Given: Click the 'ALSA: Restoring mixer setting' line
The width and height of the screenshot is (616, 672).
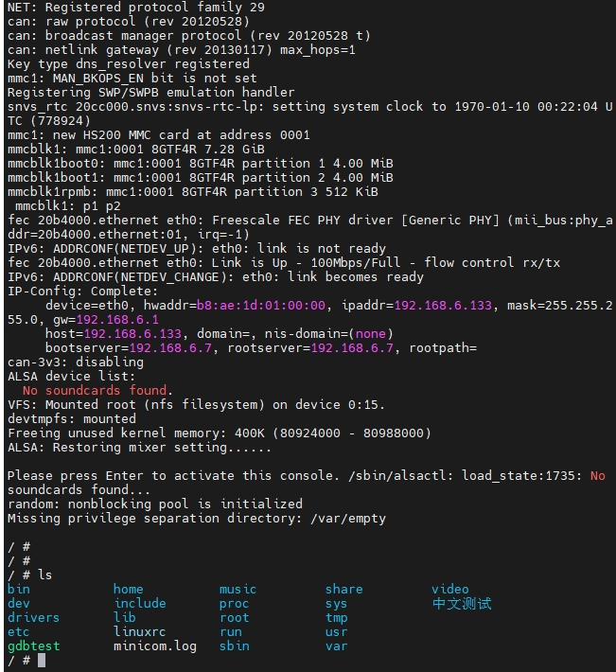Looking at the screenshot, I should tap(140, 448).
